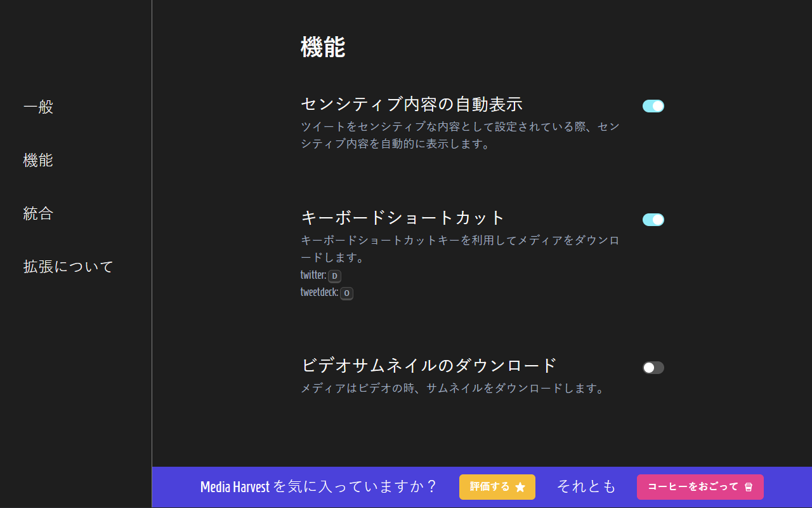Click the キーボードショートカット title text
This screenshot has width=812, height=508.
click(x=403, y=218)
